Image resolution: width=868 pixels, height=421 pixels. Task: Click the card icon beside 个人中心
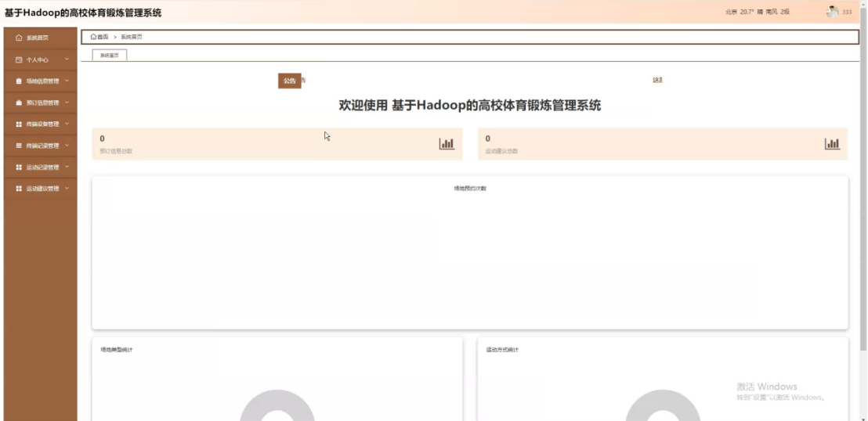point(19,59)
